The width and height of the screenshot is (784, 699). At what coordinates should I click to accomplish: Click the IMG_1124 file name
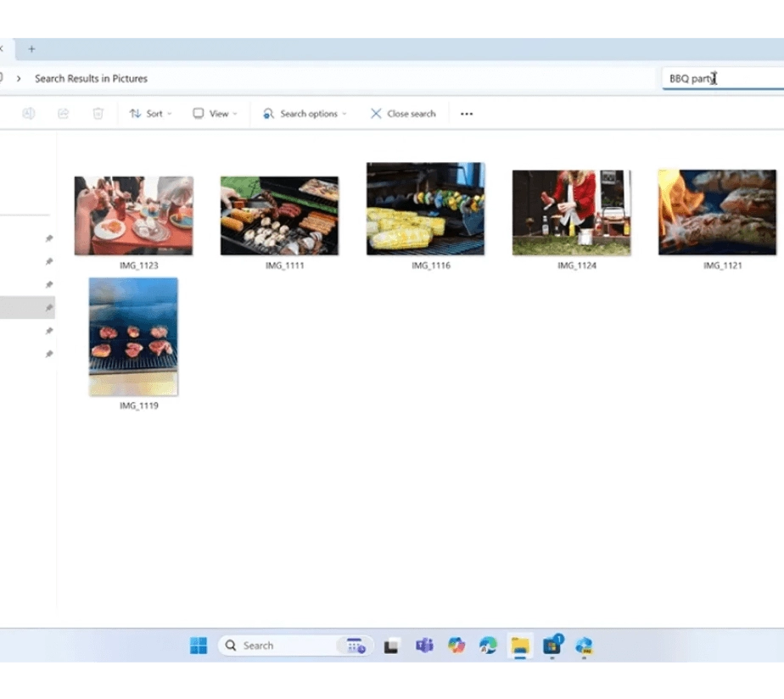(x=577, y=266)
